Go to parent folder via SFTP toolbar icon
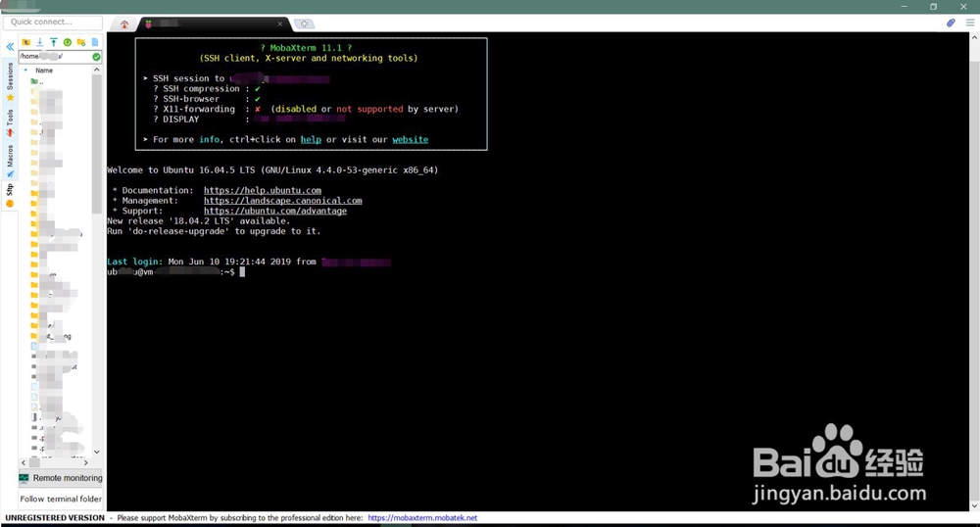This screenshot has height=527, width=980. [x=26, y=42]
